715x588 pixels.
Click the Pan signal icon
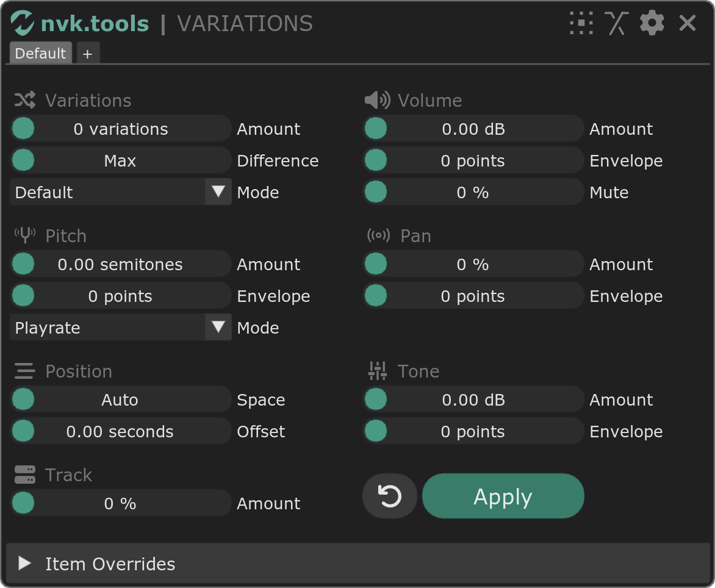click(378, 235)
